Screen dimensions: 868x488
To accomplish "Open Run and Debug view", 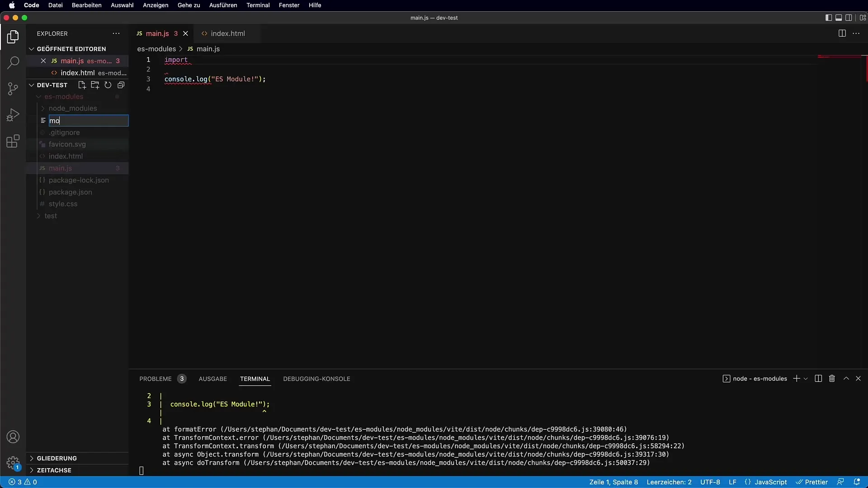I will tap(13, 115).
